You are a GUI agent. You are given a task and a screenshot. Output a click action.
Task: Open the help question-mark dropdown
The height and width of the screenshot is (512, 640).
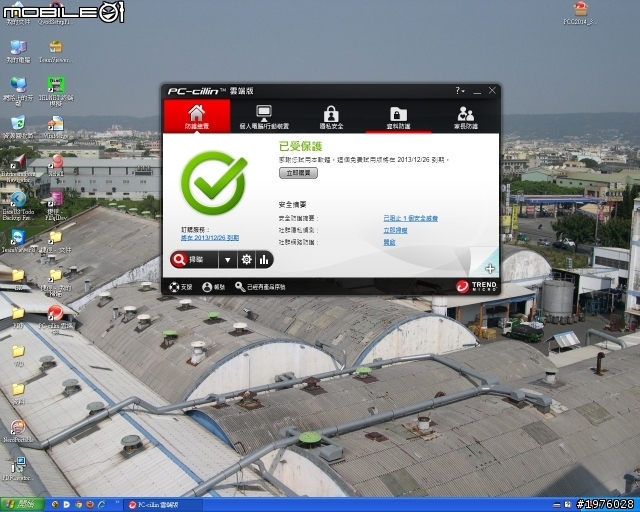pos(460,91)
